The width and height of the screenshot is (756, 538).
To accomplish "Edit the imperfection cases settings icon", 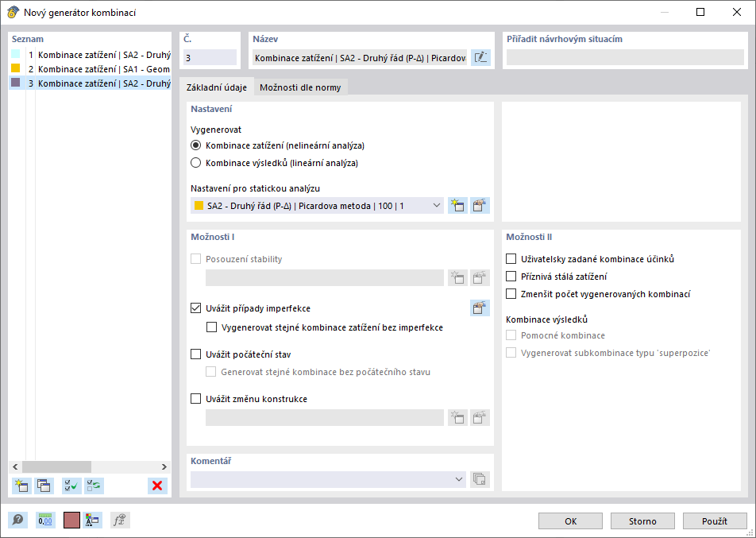I will (480, 308).
